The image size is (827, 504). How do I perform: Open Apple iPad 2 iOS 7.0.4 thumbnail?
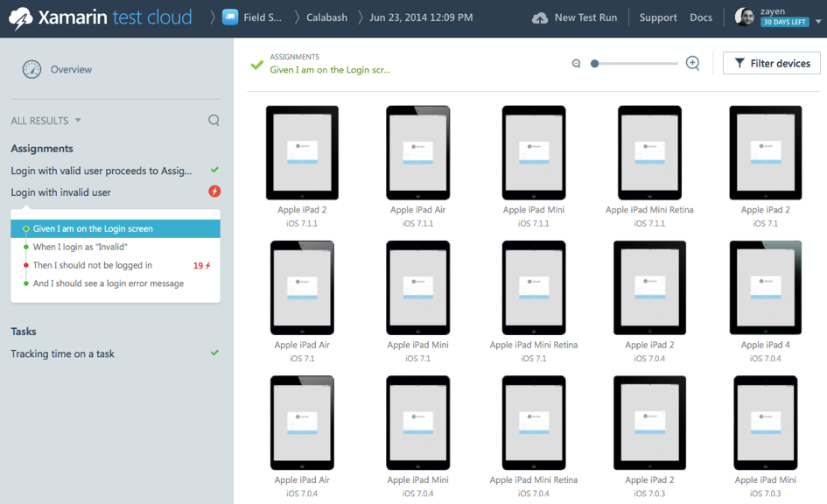point(649,288)
